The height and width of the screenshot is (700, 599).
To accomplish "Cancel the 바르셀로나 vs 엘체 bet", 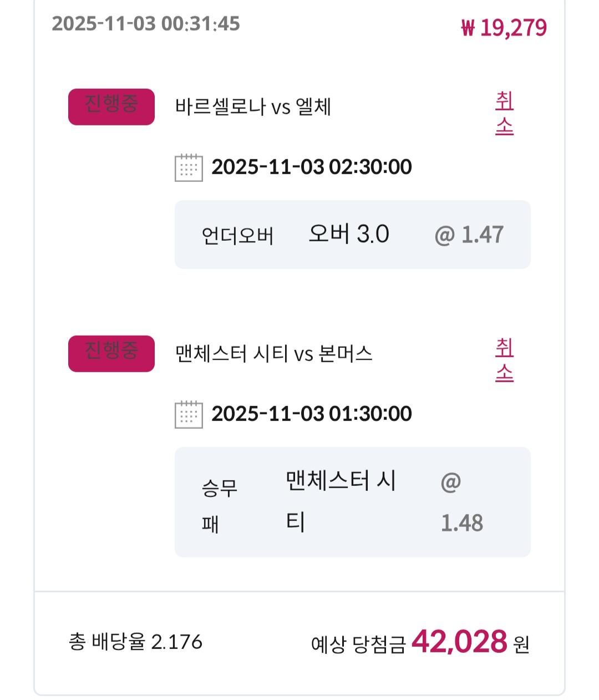I will click(504, 114).
